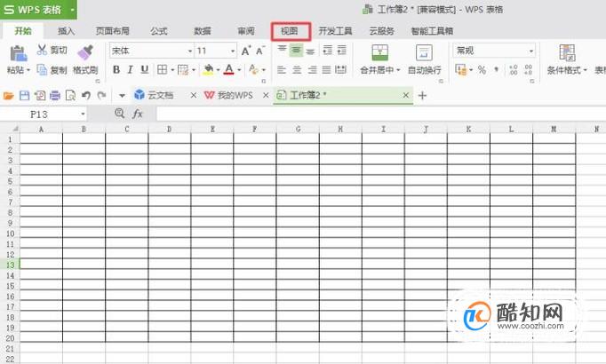The image size is (606, 364).
Task: Apply red font color A
Action: pos(228,69)
